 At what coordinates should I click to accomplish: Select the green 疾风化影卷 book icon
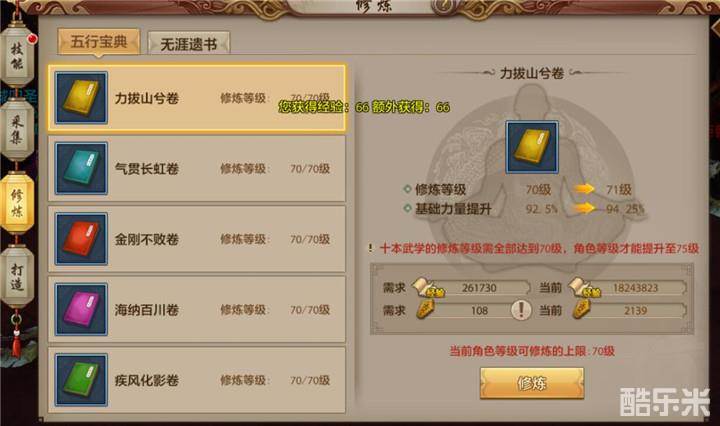(81, 380)
